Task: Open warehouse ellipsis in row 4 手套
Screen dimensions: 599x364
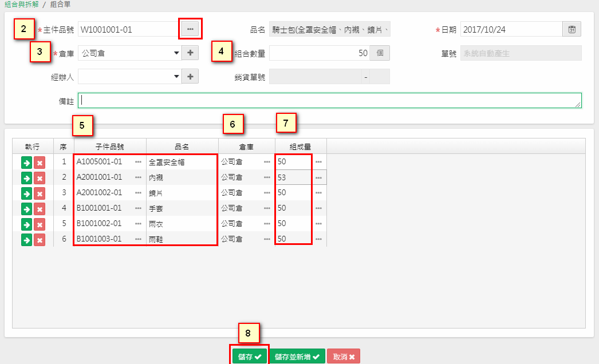Action: coord(267,208)
